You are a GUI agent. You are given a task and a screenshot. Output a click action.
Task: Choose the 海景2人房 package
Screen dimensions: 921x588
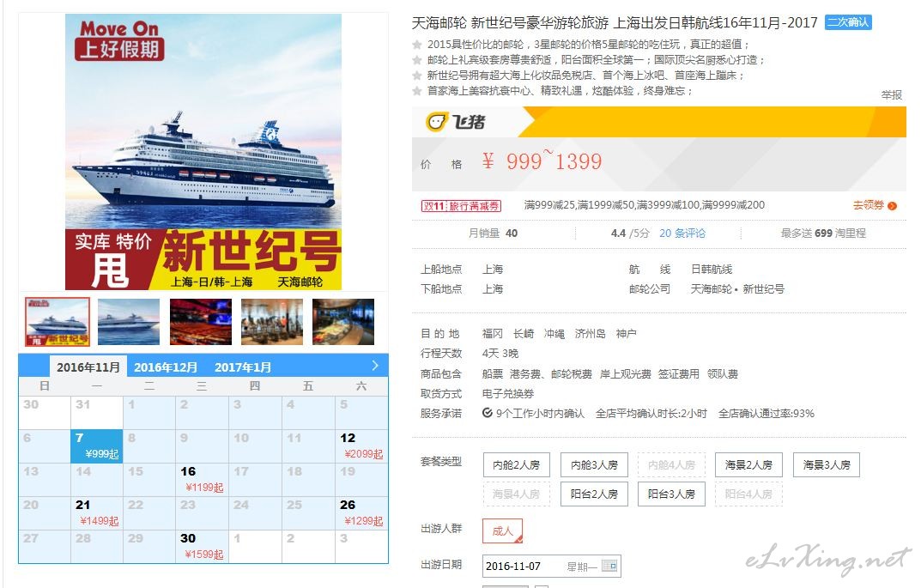748,464
